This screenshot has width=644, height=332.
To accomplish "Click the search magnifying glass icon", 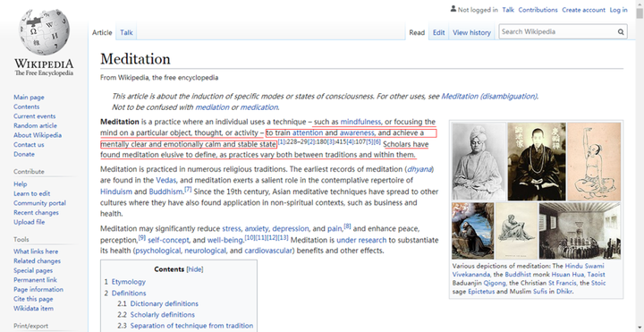I will point(621,31).
